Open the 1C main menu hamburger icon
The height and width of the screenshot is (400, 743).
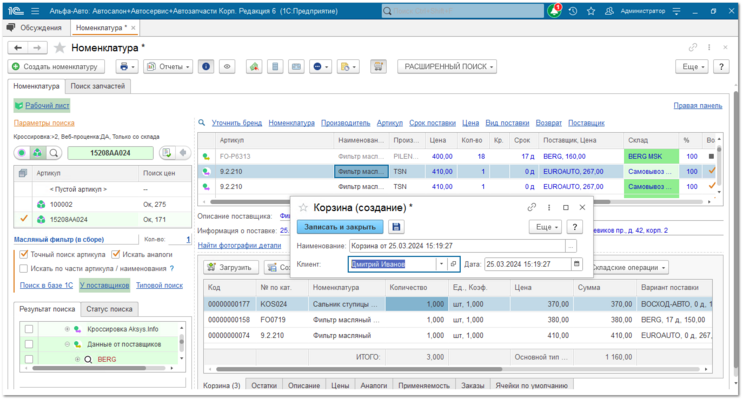[x=35, y=11]
